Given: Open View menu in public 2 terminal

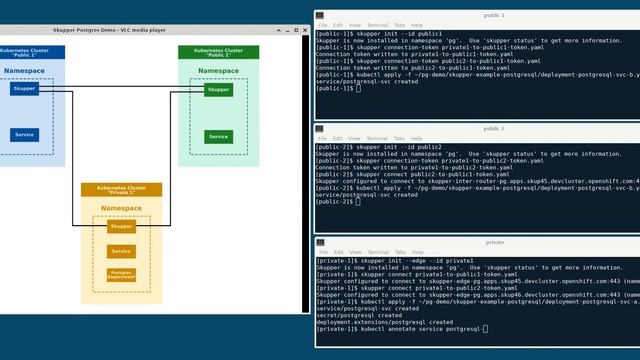Looking at the screenshot, I should (354, 139).
